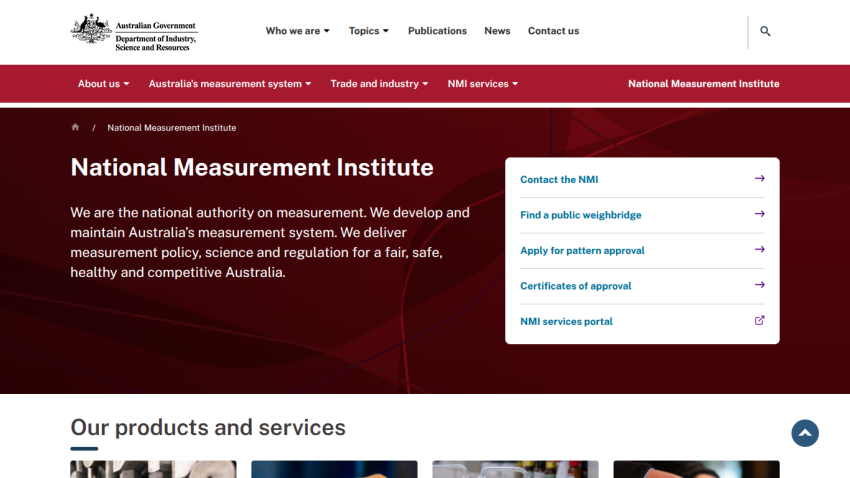
Task: Open the Contact the NMI link
Action: 559,179
